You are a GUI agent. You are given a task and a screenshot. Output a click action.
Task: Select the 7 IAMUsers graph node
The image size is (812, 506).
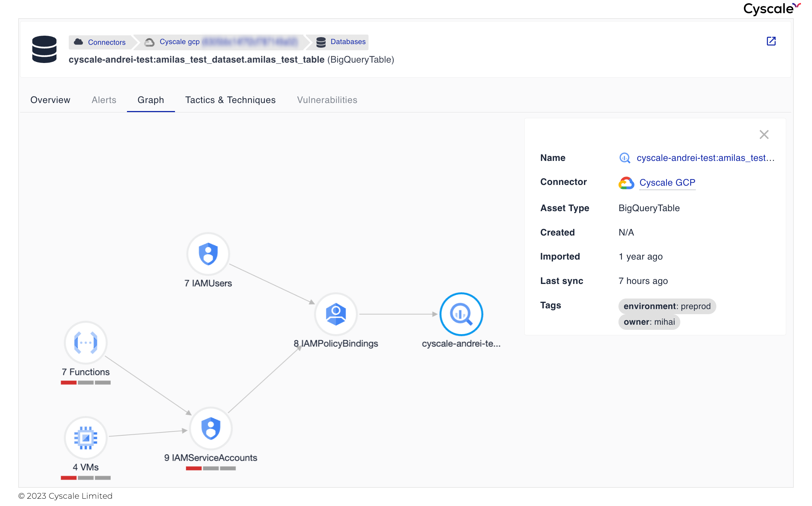(x=208, y=254)
